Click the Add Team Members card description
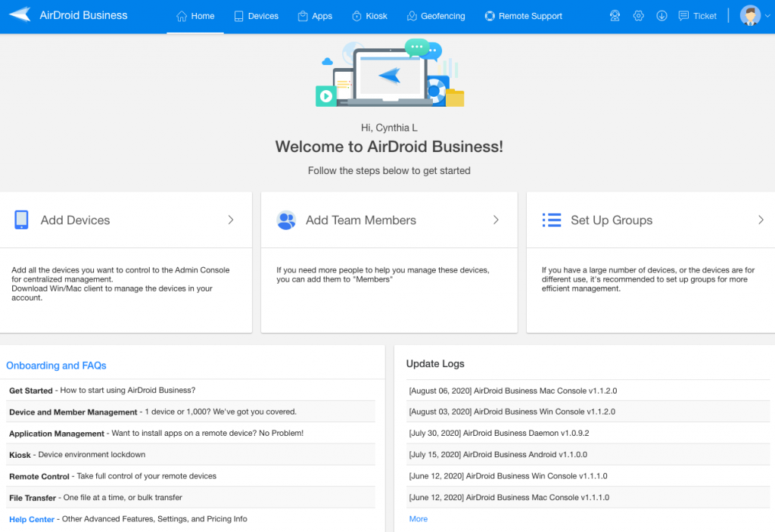This screenshot has height=532, width=775. 383,275
